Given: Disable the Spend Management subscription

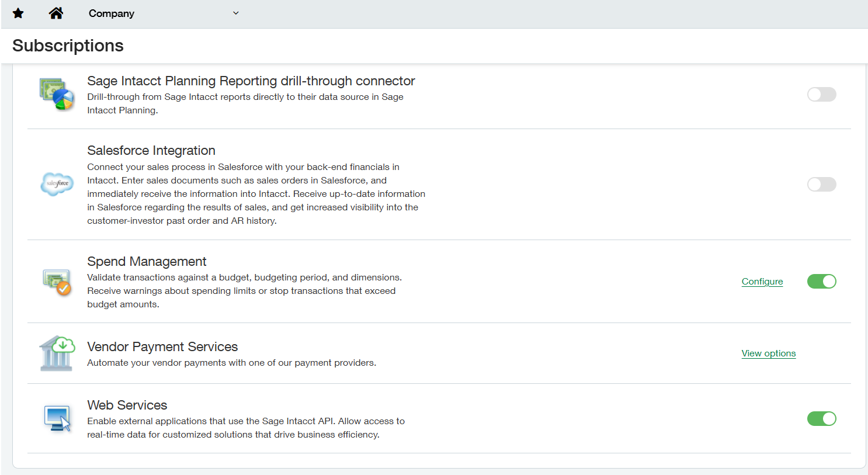Looking at the screenshot, I should (822, 281).
